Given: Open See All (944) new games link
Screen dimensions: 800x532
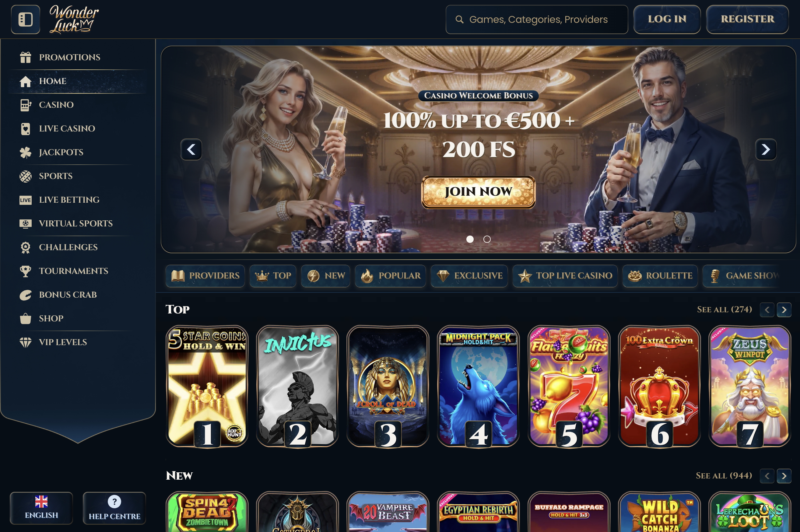Looking at the screenshot, I should click(x=724, y=476).
